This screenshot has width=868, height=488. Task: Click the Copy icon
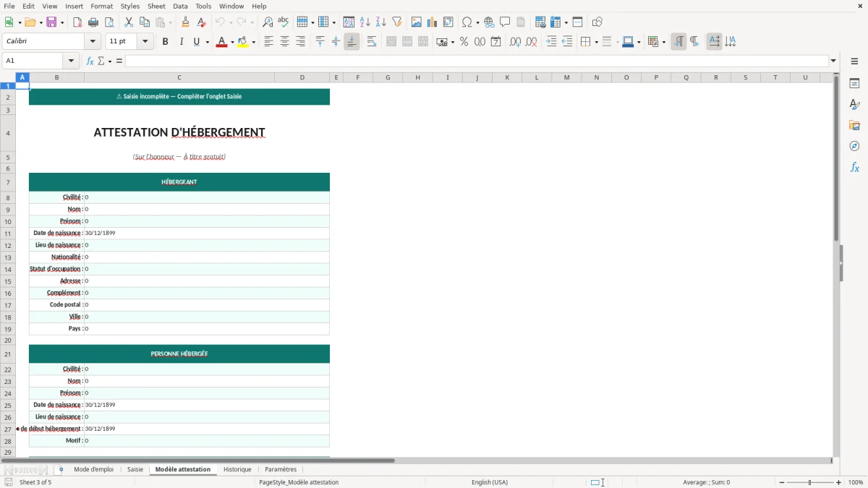pos(145,22)
